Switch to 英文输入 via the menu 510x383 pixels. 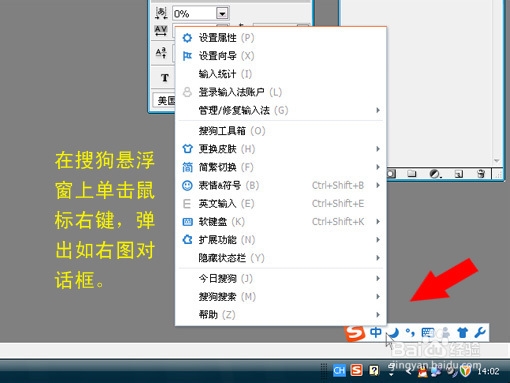(281, 203)
